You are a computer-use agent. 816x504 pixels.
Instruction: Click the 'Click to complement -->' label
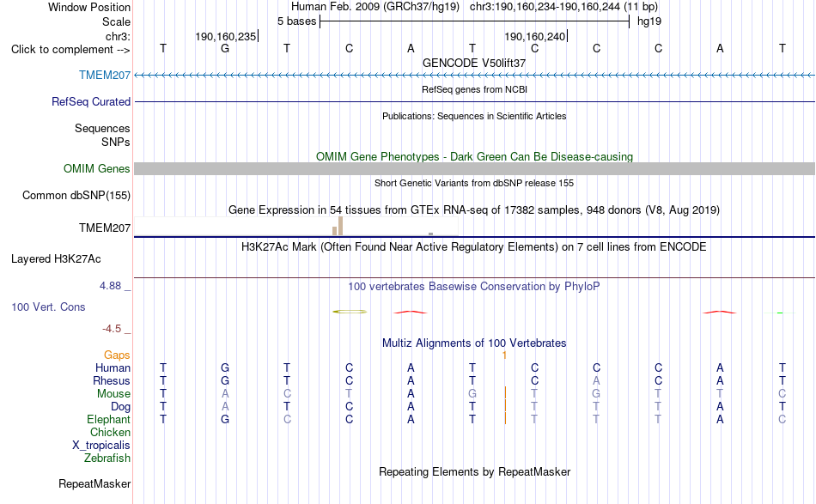tap(70, 50)
